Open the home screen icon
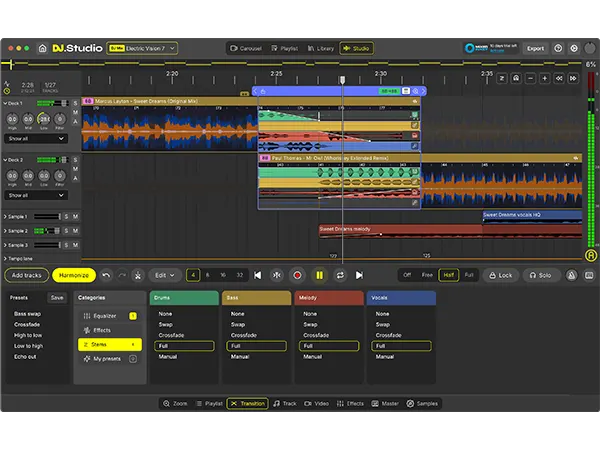600x450 pixels. (42, 48)
